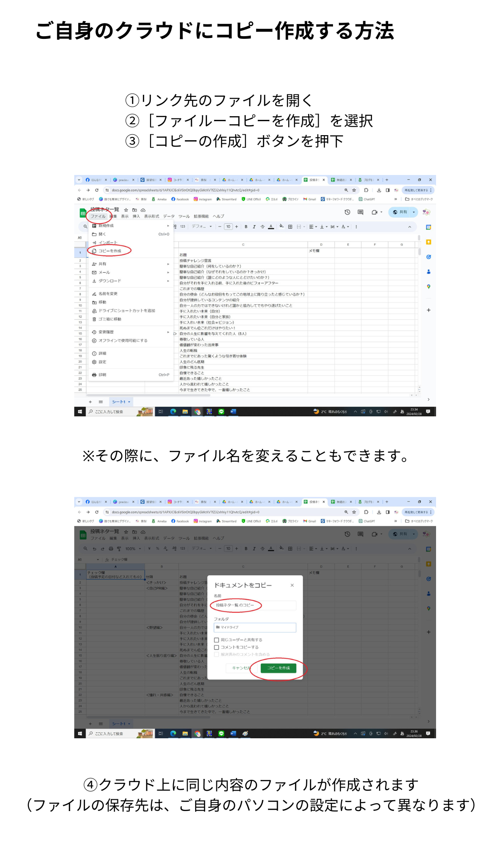Viewport: 488px width, 868px height.
Task: Click print icon in lower toolbar
Action: coord(111,549)
